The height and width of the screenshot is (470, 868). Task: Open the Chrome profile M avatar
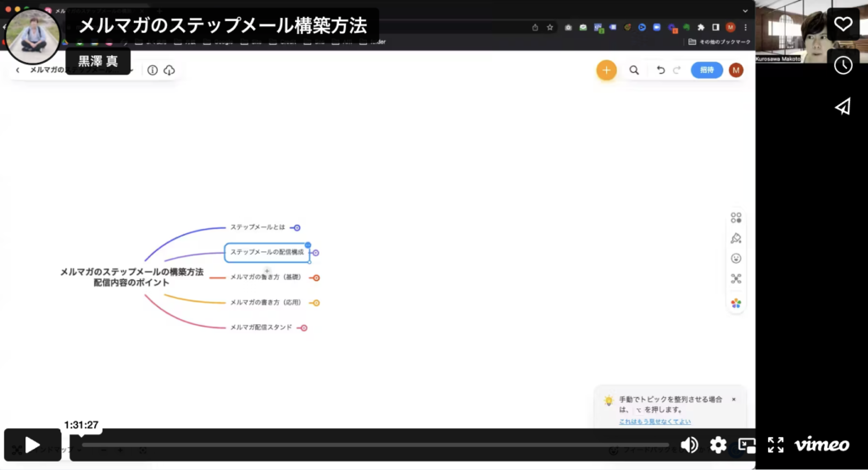(x=731, y=27)
